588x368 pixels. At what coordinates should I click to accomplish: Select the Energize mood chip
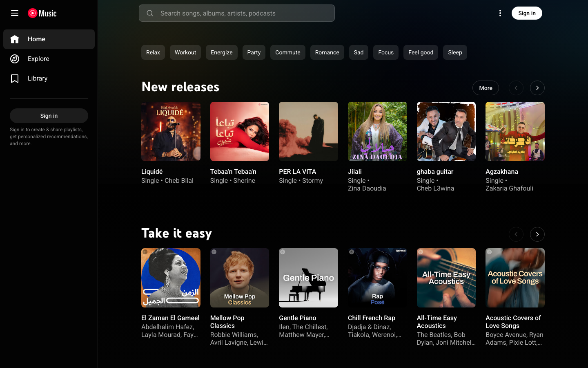222,52
